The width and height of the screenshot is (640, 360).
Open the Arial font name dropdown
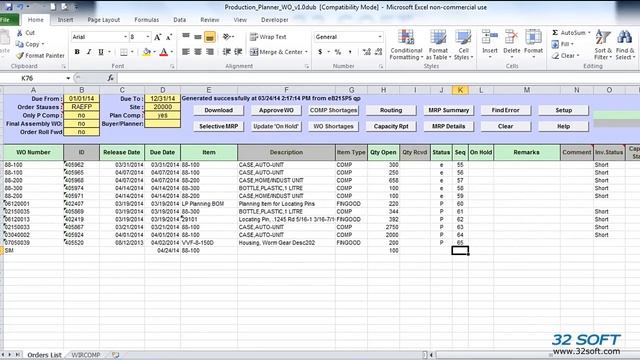pyautogui.click(x=125, y=37)
